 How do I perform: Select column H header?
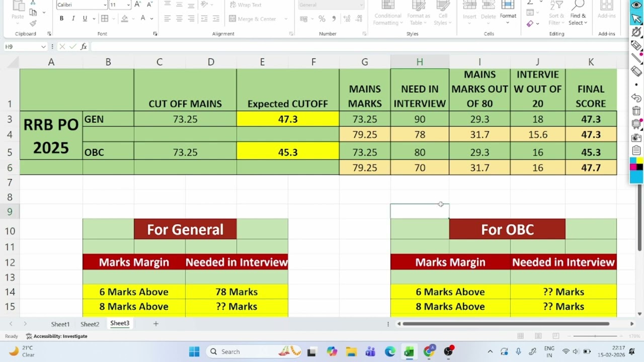[x=420, y=62]
